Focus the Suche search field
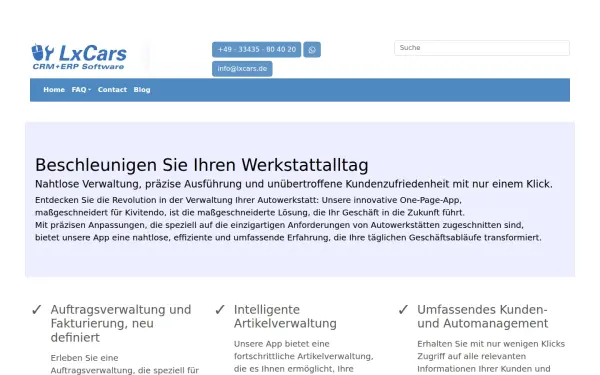Screen dimensions: 600x375 [482, 48]
